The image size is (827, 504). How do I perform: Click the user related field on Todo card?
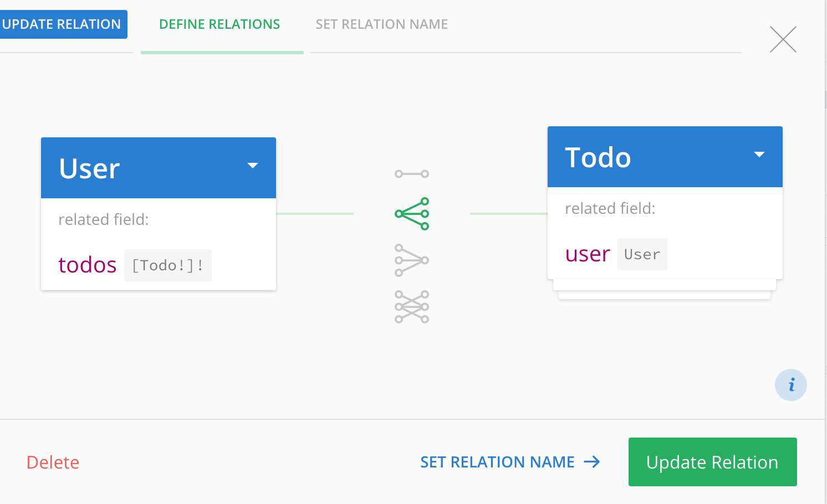[587, 254]
